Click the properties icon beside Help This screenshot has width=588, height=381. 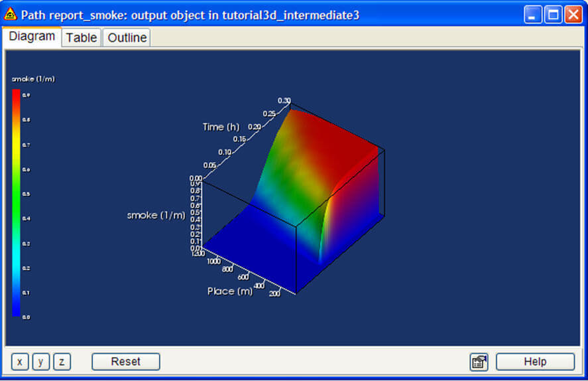point(479,362)
